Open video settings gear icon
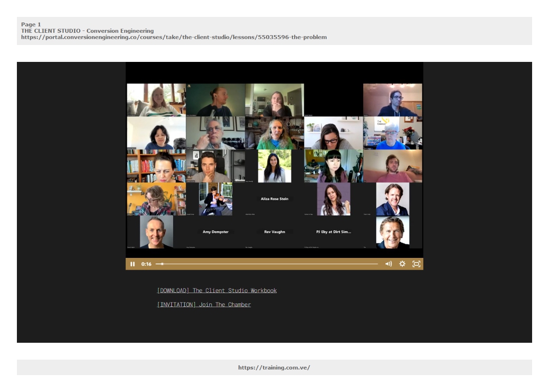549x392 pixels. coord(402,264)
